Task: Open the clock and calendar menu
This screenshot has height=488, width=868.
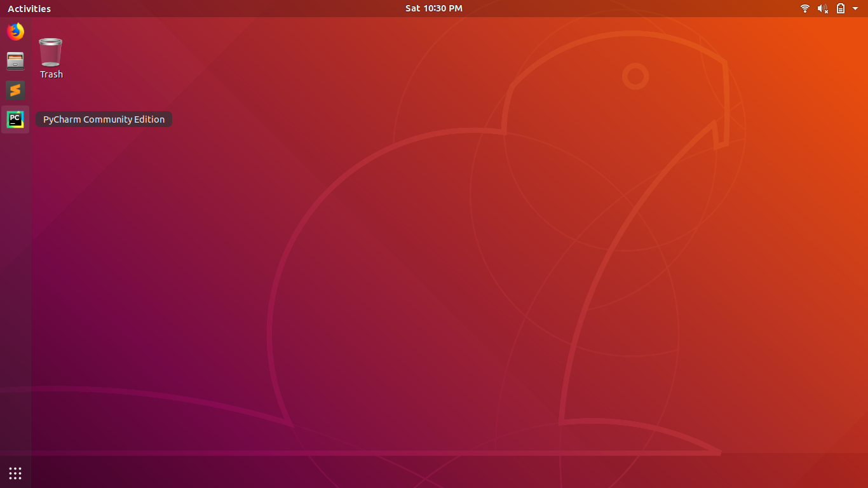Action: coord(434,8)
